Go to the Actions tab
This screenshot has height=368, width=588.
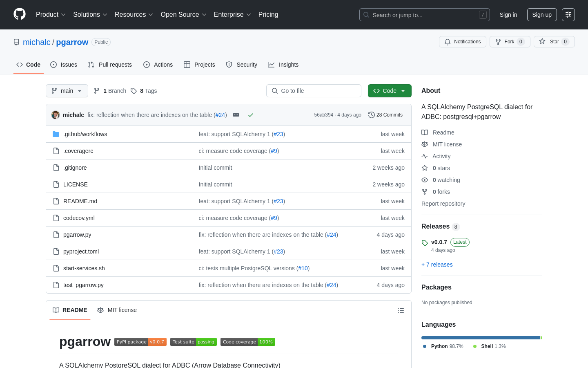(x=158, y=65)
